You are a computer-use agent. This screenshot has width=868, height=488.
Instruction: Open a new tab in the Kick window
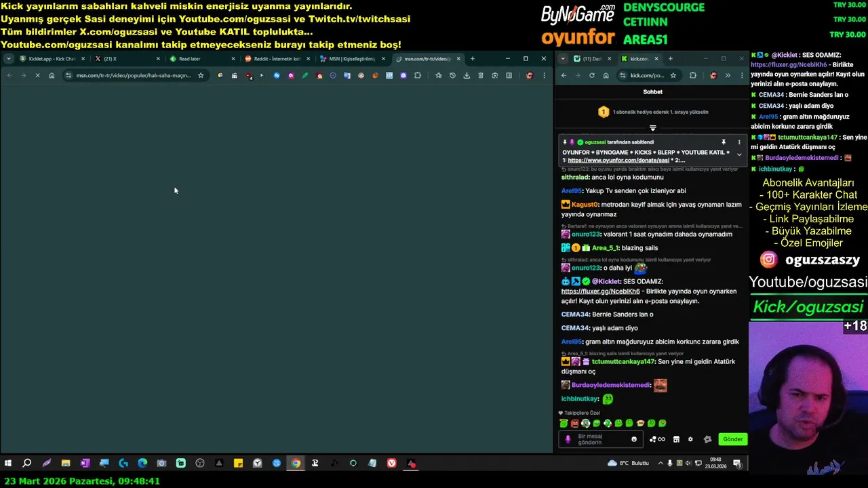[670, 59]
